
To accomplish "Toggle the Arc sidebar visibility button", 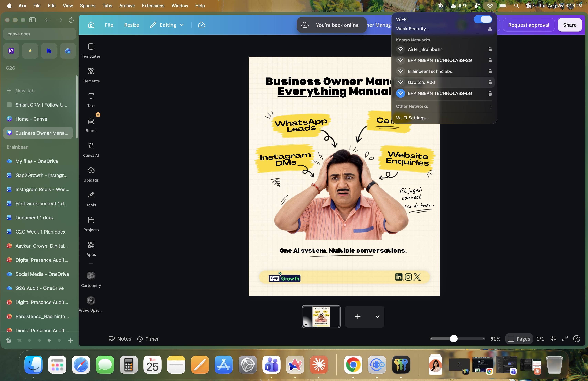I will click(32, 20).
